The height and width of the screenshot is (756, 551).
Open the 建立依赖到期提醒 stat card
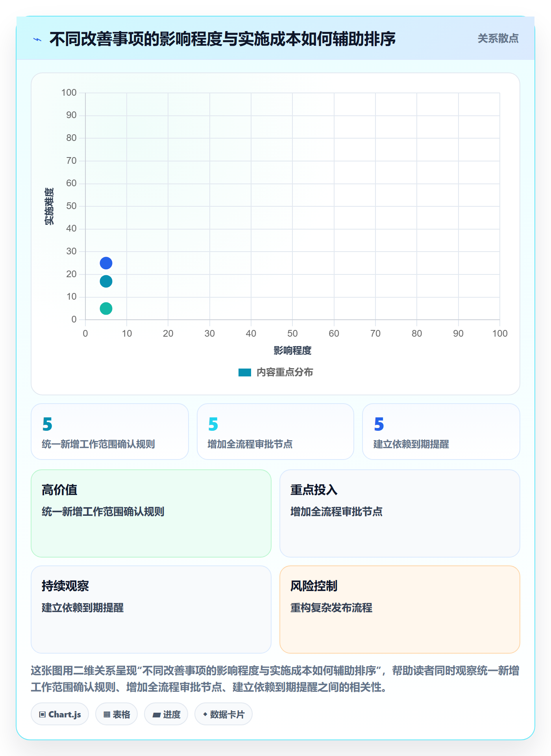441,432
